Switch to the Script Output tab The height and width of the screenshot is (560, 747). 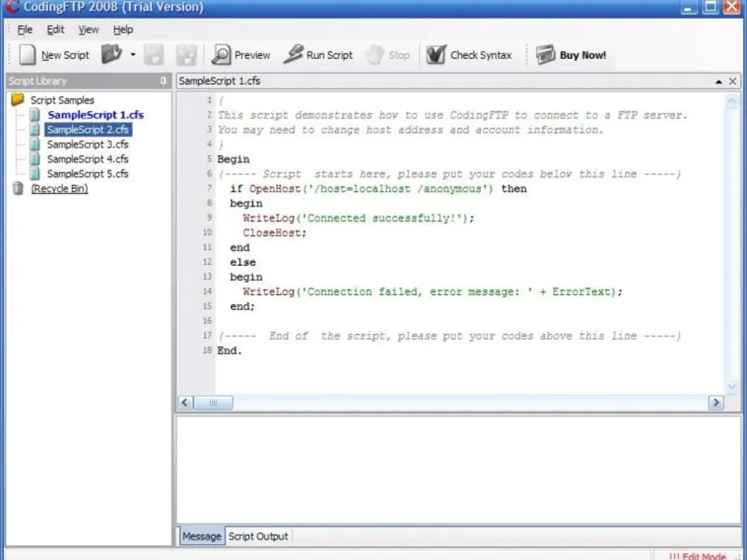pyautogui.click(x=259, y=536)
